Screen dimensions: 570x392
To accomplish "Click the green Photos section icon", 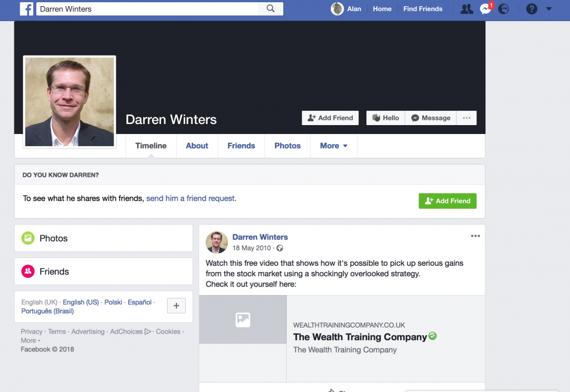I will [x=28, y=238].
